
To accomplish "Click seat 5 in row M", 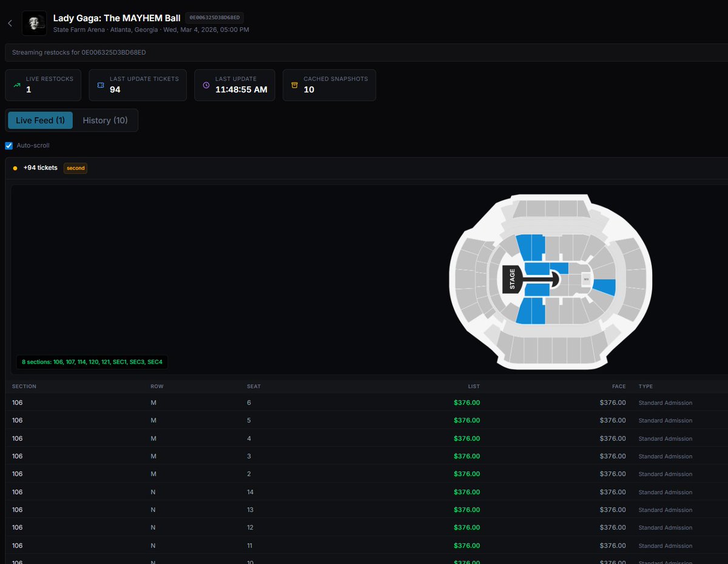I will [x=249, y=420].
